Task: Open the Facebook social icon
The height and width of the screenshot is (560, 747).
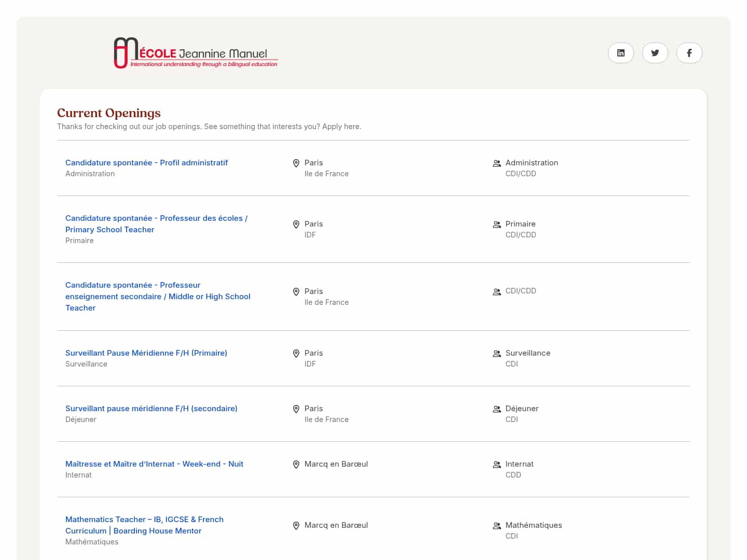Action: pos(689,53)
